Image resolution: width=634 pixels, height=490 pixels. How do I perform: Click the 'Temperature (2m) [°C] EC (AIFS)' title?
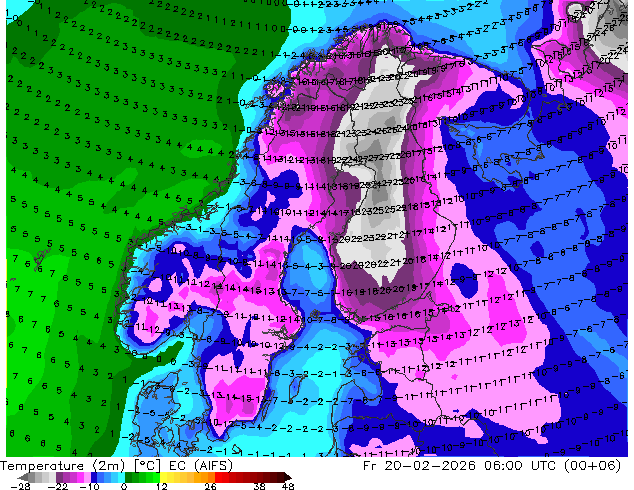116,466
